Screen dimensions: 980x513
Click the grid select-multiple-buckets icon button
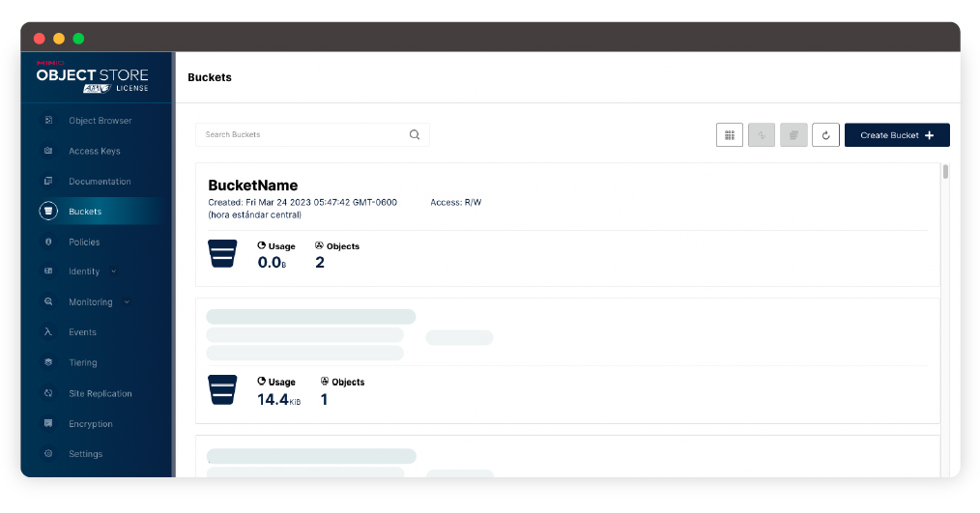point(730,135)
